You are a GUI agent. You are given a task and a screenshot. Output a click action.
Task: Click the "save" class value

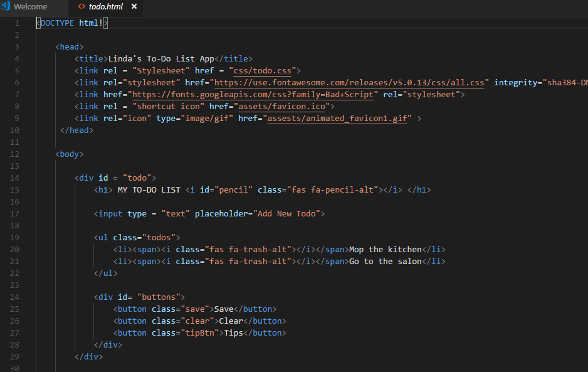[195, 309]
